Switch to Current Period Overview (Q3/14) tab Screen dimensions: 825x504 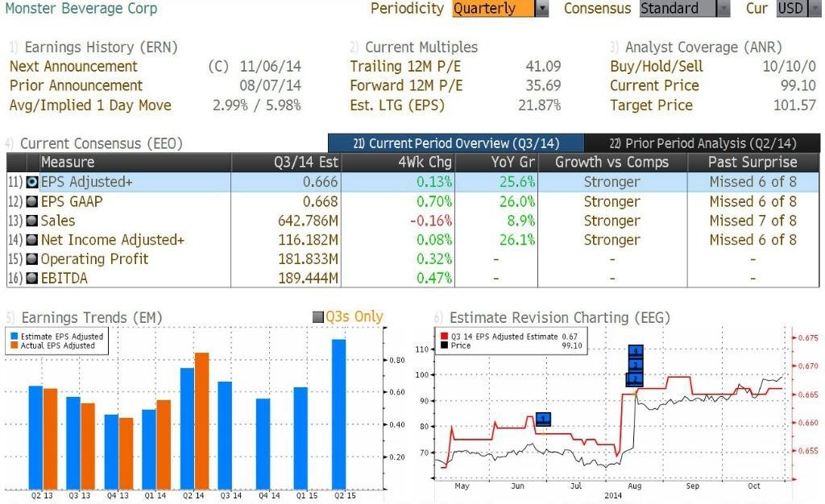coord(456,143)
